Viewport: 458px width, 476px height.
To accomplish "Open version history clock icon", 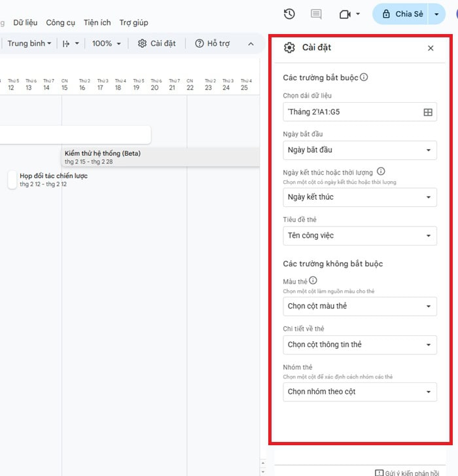I will (289, 14).
